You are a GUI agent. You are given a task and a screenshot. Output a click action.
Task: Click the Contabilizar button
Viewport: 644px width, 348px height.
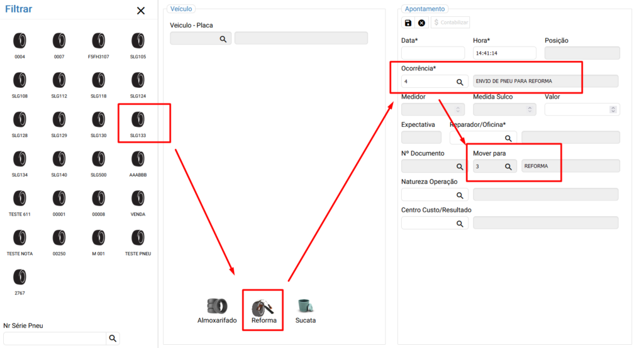450,23
